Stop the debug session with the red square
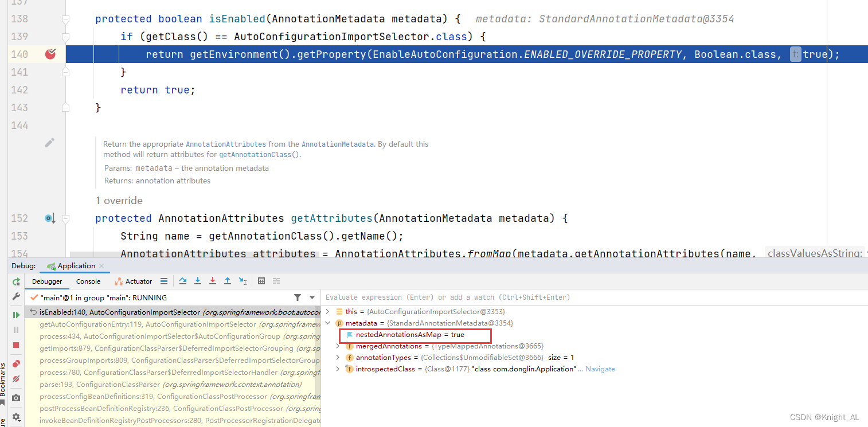The height and width of the screenshot is (427, 868). (x=16, y=345)
